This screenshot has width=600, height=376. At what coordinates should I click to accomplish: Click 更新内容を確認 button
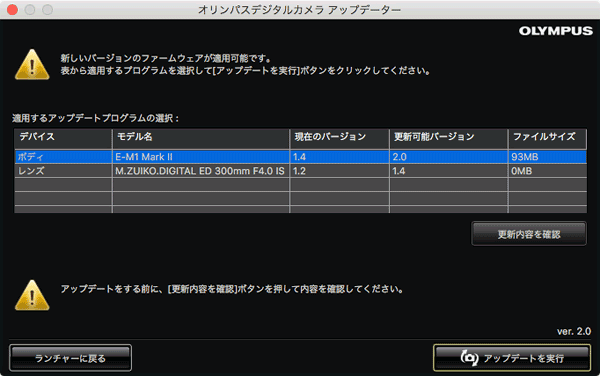529,234
